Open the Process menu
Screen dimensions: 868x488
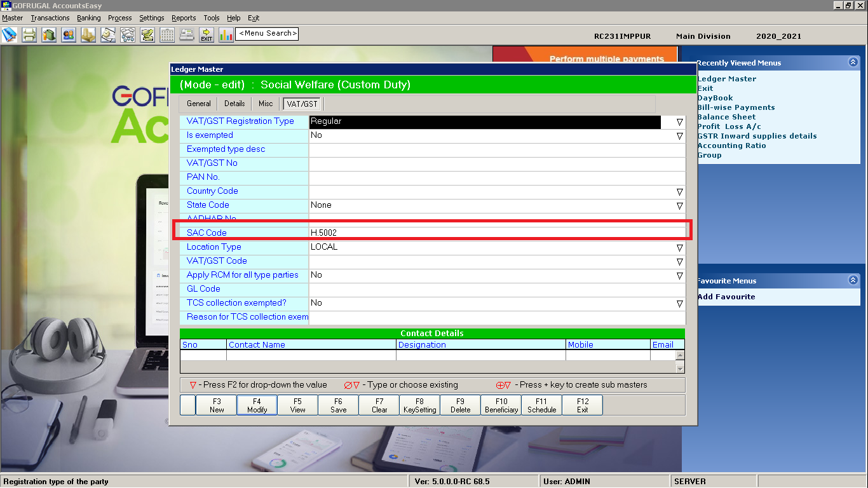click(x=120, y=18)
